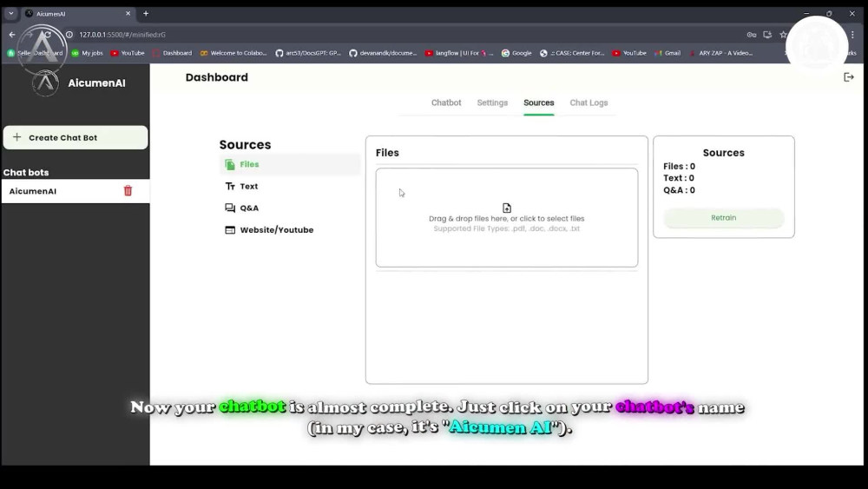The width and height of the screenshot is (868, 489).
Task: Click the green Files document icon
Action: 230,164
